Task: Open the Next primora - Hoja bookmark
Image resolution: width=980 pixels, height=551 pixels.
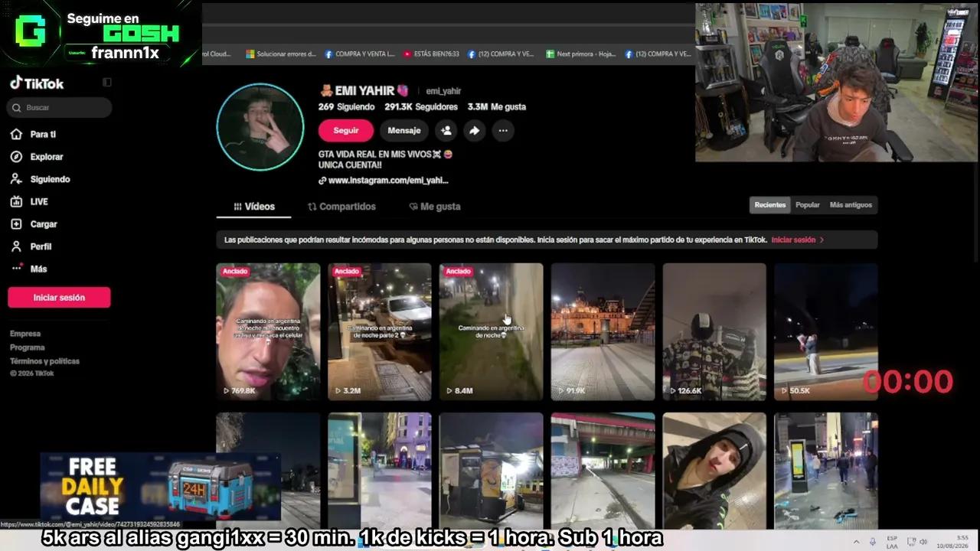Action: click(x=580, y=54)
